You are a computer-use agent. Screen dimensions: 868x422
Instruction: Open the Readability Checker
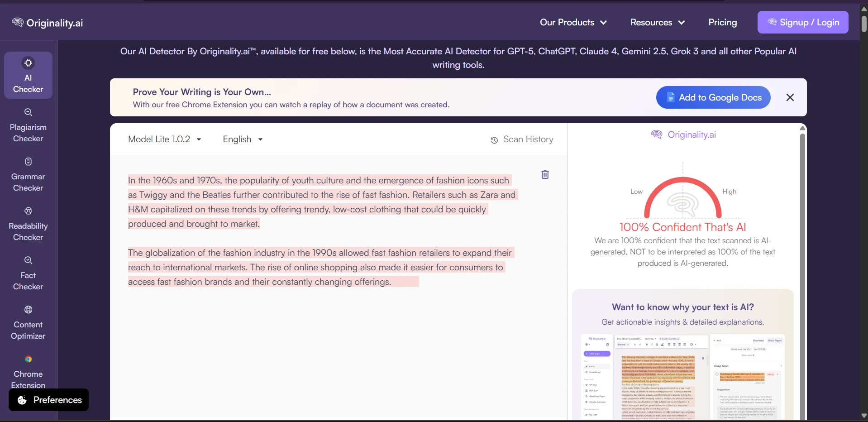(x=28, y=225)
